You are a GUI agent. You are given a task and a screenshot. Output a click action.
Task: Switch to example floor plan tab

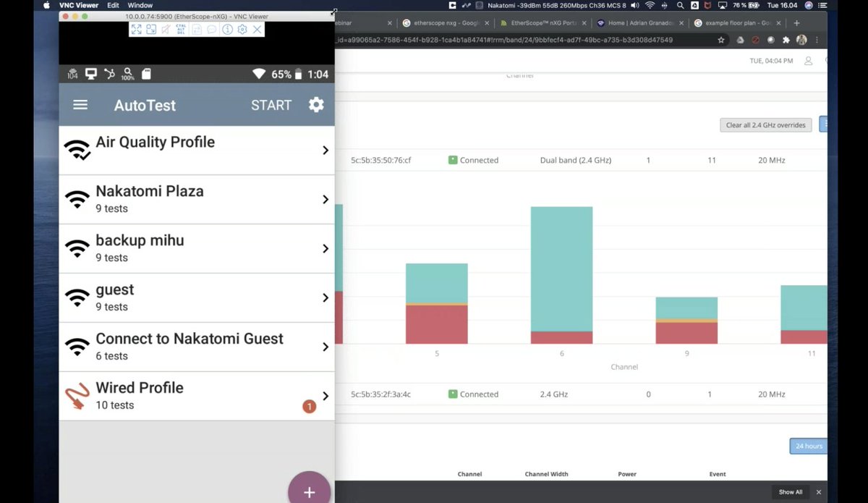(x=738, y=23)
